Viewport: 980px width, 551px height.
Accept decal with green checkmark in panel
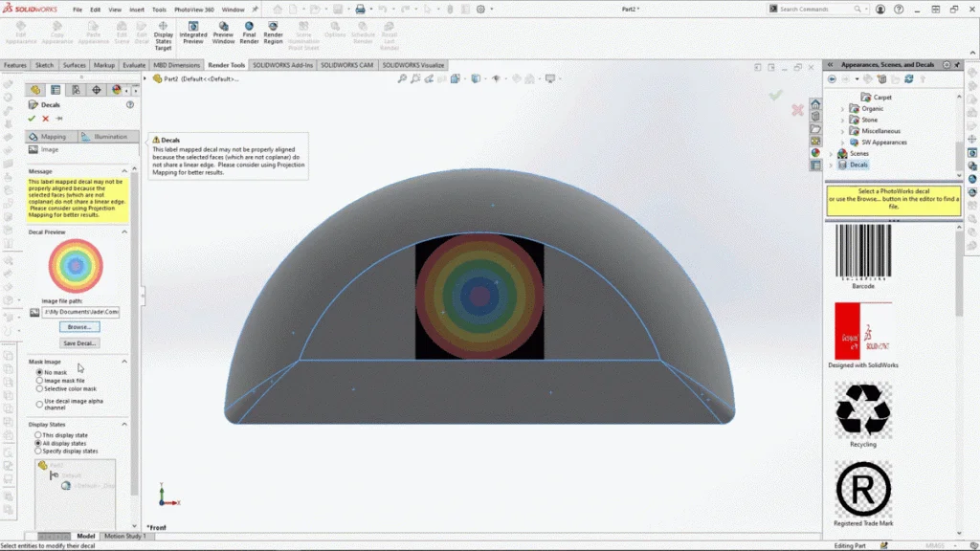(32, 119)
